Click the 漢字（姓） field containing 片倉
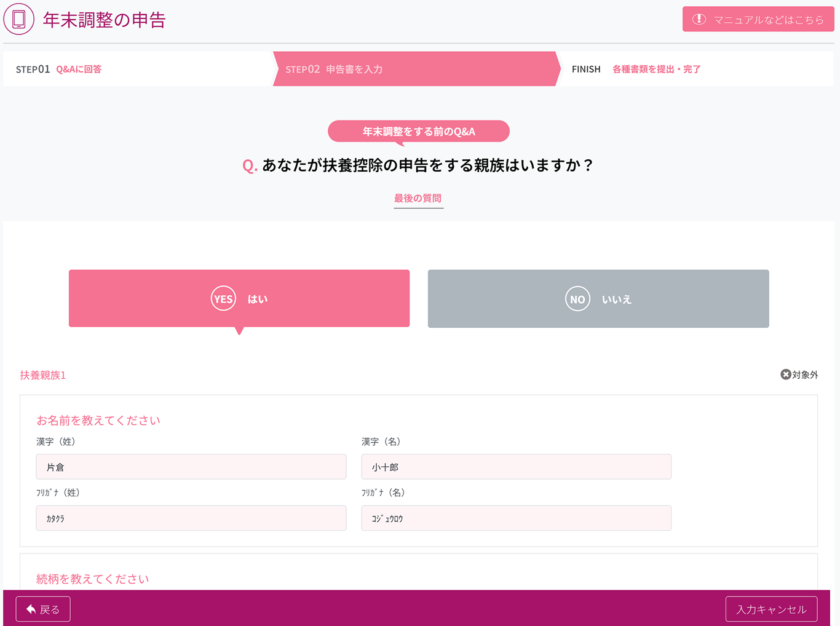This screenshot has height=626, width=840. coord(191,467)
